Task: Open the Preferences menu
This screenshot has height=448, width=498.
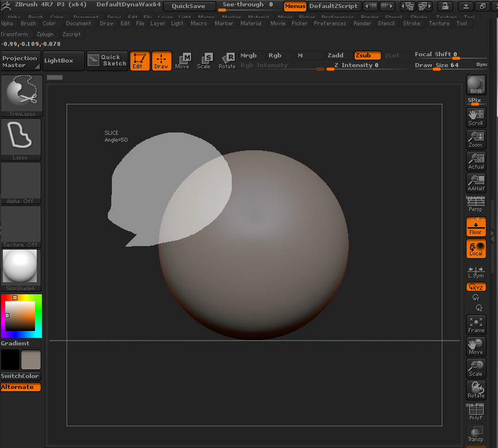Action: click(x=330, y=24)
